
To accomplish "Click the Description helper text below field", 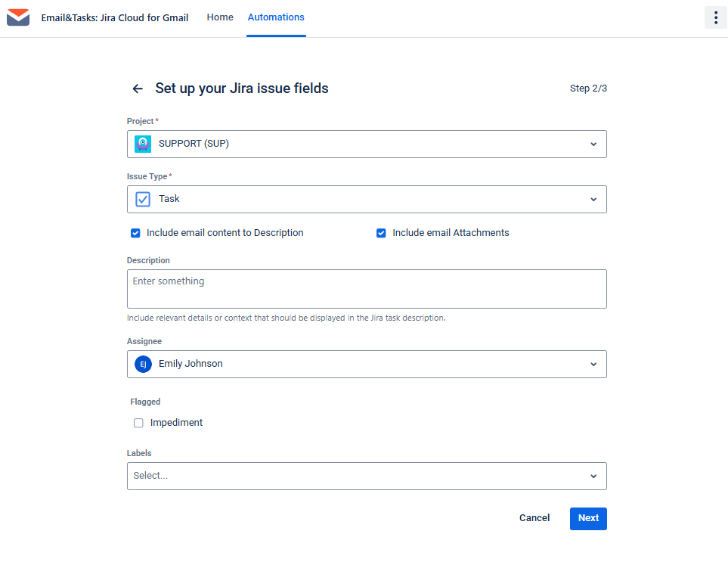I will pos(286,318).
